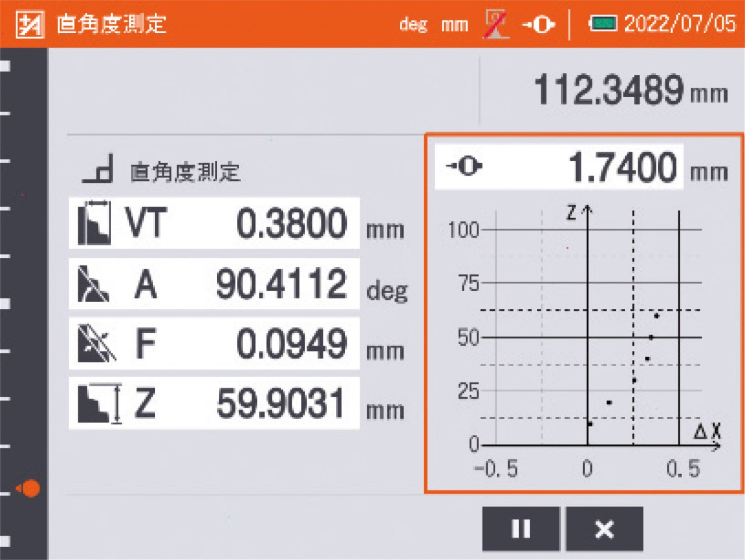Click the probe icon beside 1.7400
This screenshot has width=745, height=560.
pyautogui.click(x=464, y=166)
